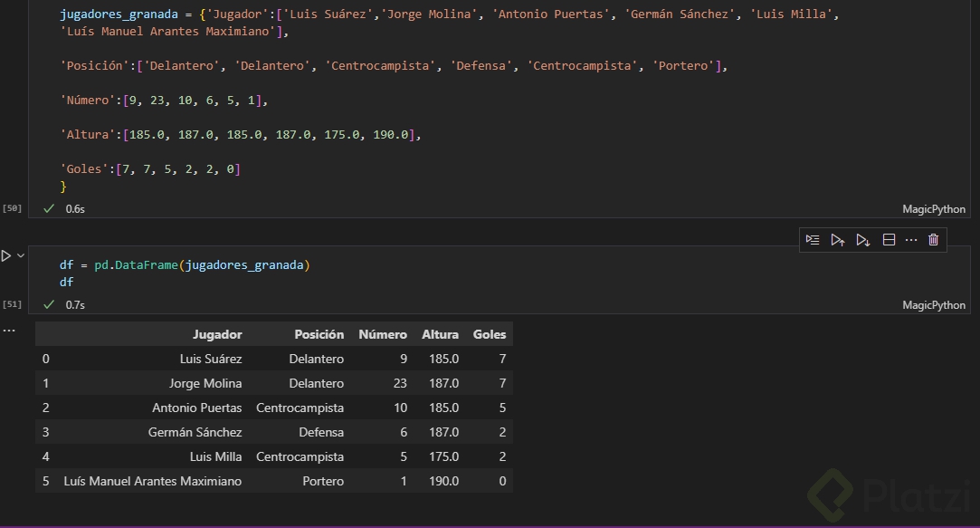Split cell toolbar icon

coord(889,240)
